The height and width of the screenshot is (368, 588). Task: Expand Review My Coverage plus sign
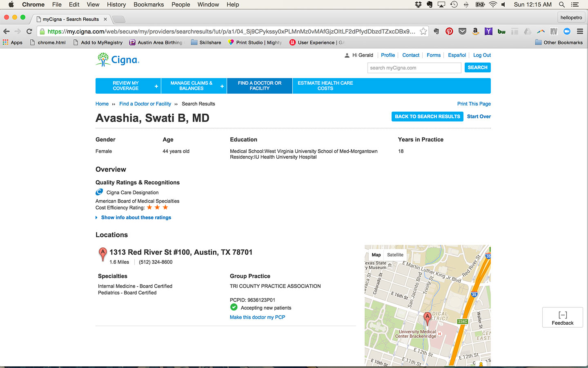(156, 86)
